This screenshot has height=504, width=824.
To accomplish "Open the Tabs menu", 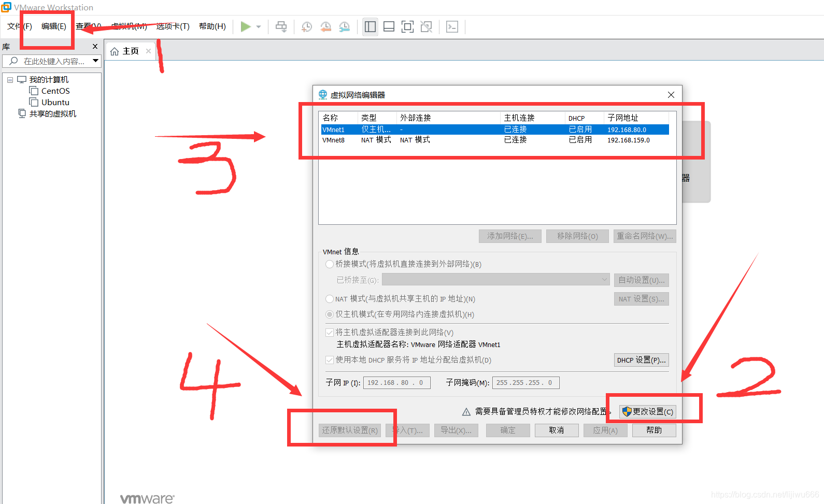I will pyautogui.click(x=173, y=26).
